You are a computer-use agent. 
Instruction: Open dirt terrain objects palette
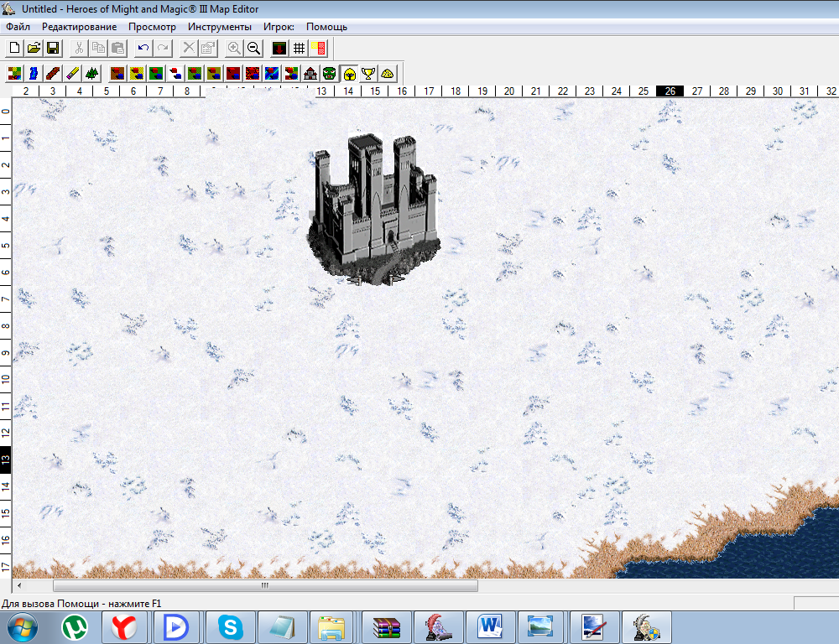tap(117, 73)
